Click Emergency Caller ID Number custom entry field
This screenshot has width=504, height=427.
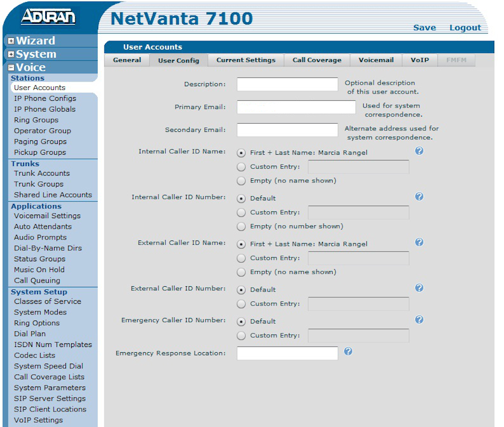tap(359, 336)
